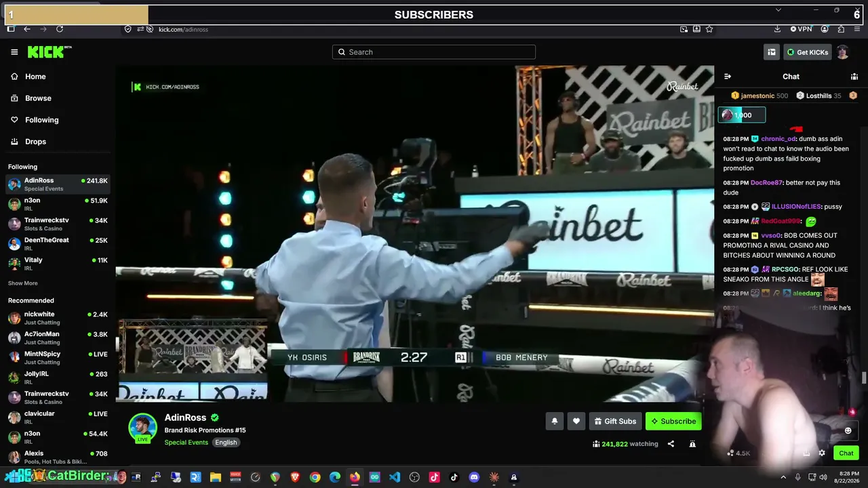Toggle theatre layout icon beside Get KICKs

click(x=772, y=52)
